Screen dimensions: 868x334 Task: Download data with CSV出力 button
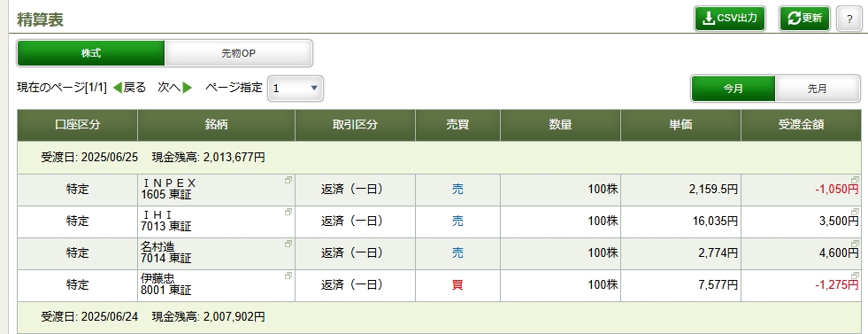[730, 19]
